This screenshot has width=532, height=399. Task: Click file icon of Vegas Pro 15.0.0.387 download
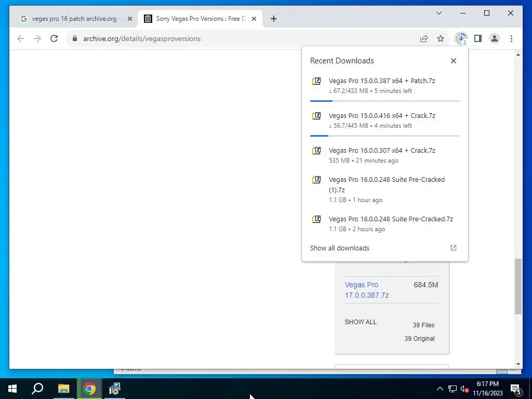(x=316, y=81)
